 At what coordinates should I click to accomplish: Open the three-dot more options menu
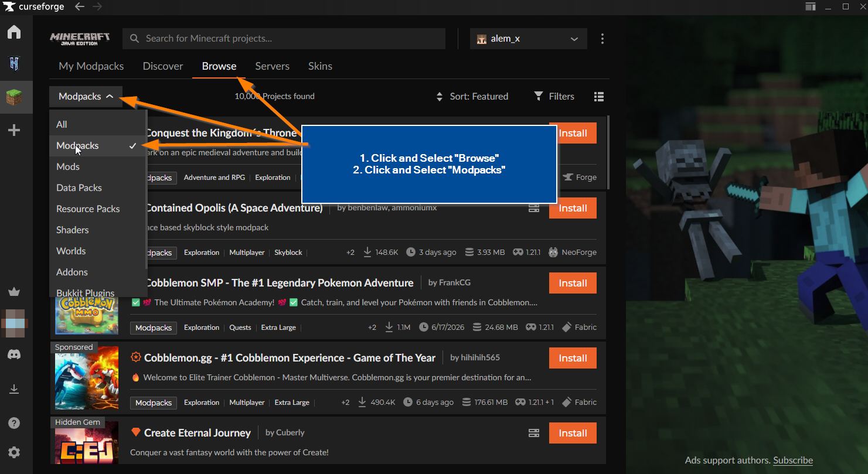602,39
